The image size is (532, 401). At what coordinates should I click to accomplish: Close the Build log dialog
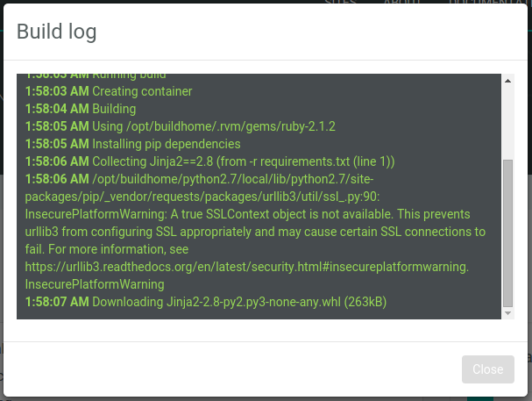[487, 369]
